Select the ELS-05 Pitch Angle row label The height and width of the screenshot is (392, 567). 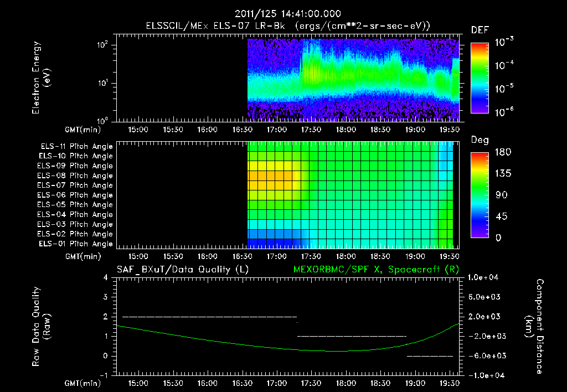75,205
